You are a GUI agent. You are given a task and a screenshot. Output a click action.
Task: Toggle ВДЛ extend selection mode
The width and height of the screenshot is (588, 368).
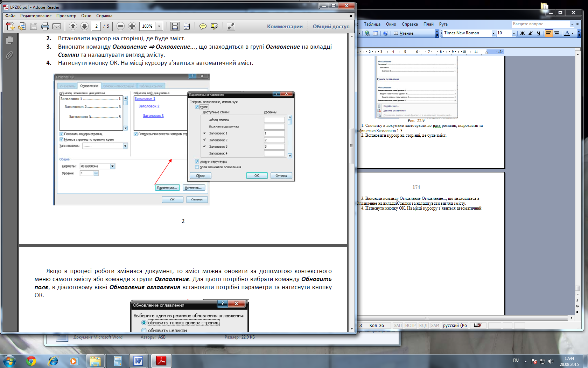(423, 326)
